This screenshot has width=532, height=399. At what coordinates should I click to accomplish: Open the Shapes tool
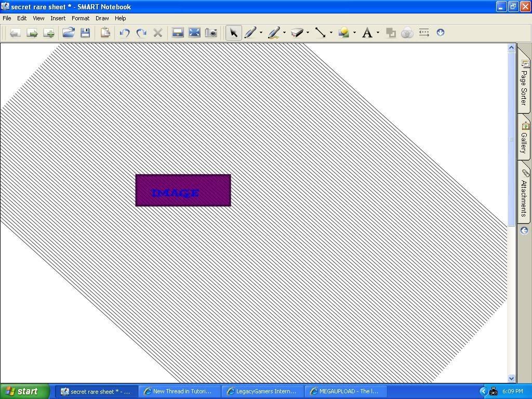coord(343,32)
